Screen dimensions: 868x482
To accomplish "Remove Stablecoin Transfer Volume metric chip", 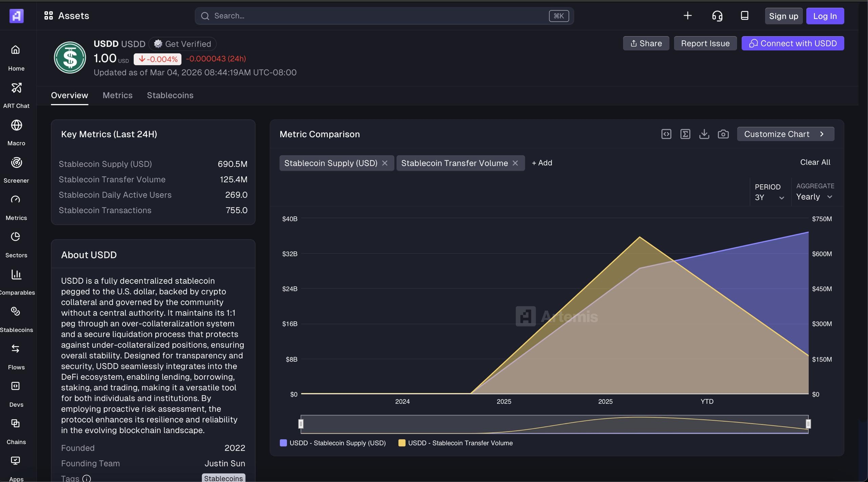I will [515, 163].
